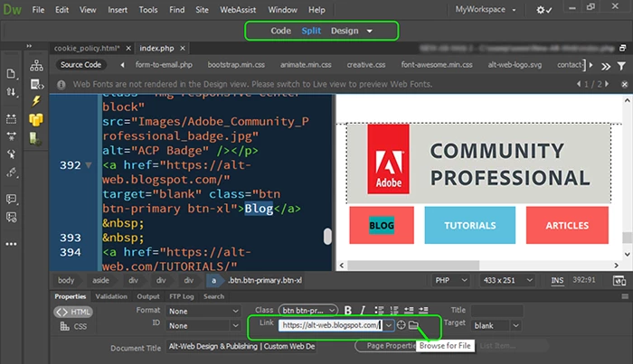The height and width of the screenshot is (364, 633).
Task: Click the Remove Blockquote outdent icon
Action: pyautogui.click(x=409, y=310)
